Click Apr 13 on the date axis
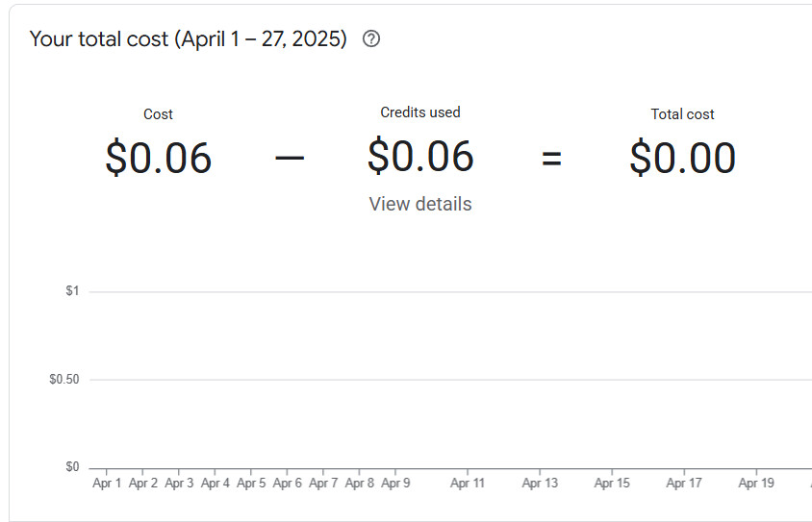Screen dimensions: 812x522 [540, 484]
